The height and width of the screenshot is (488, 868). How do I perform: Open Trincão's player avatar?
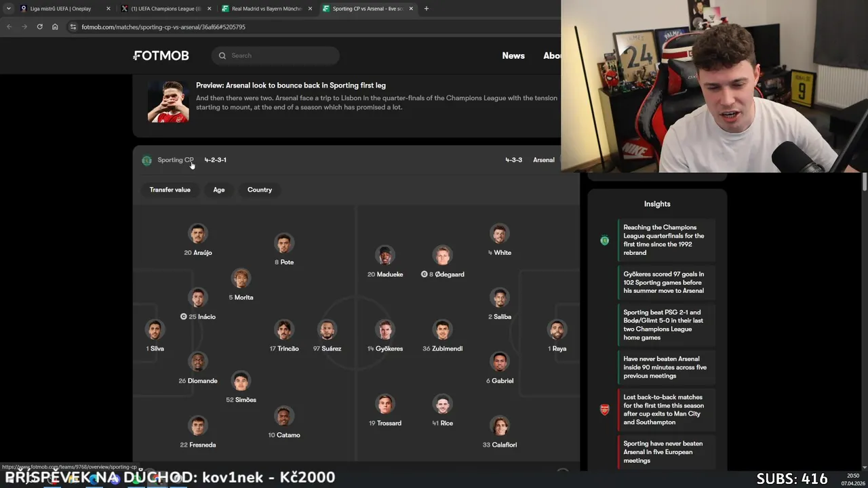tap(284, 330)
